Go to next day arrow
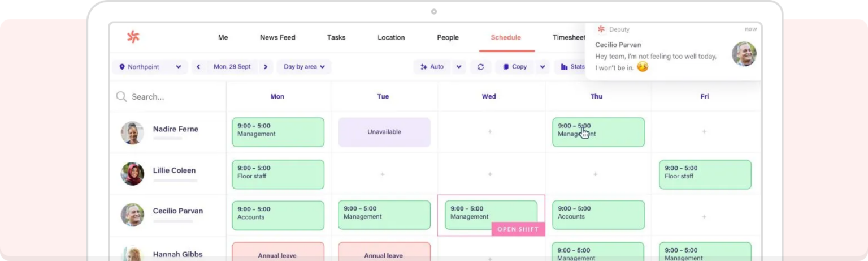868x261 pixels. coord(266,67)
